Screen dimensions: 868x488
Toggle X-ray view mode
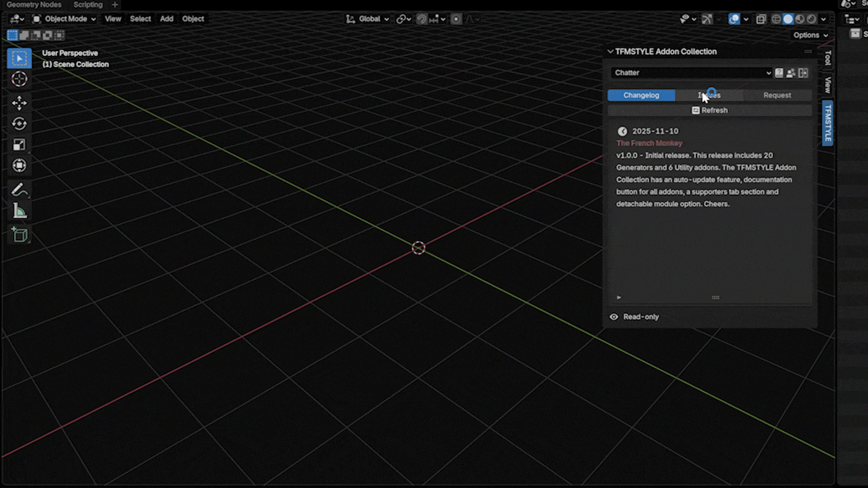tap(761, 19)
